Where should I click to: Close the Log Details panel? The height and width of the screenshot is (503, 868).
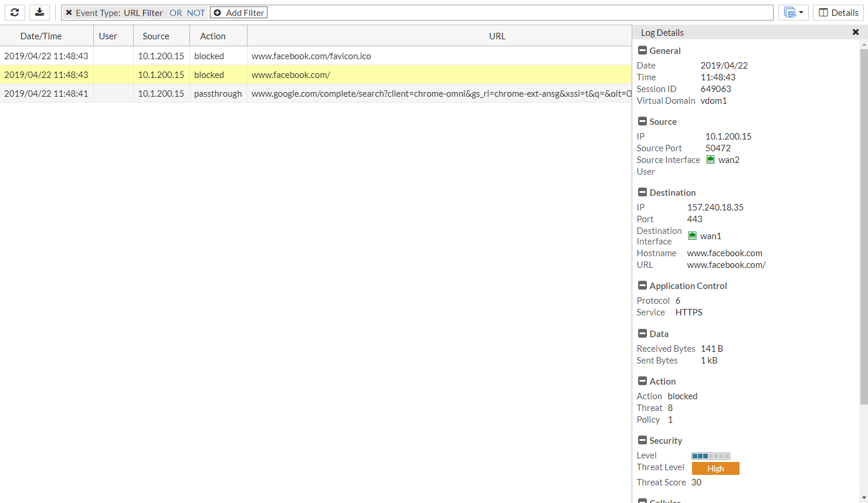pyautogui.click(x=856, y=32)
